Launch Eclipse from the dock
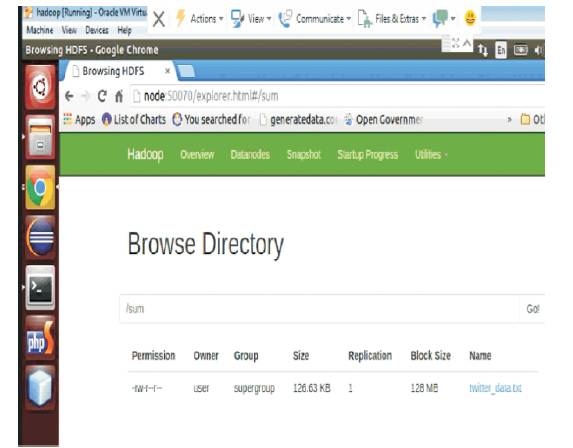 pyautogui.click(x=40, y=237)
